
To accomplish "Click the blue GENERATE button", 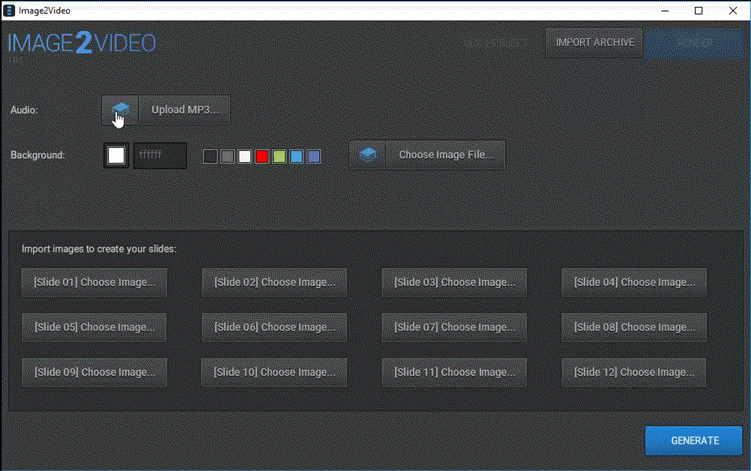I will tap(694, 440).
